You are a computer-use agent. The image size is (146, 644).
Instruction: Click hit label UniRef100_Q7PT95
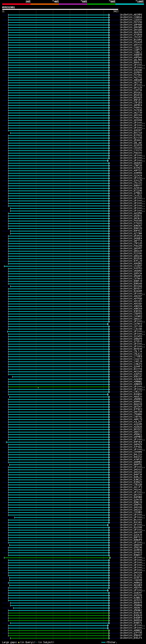point(131,633)
